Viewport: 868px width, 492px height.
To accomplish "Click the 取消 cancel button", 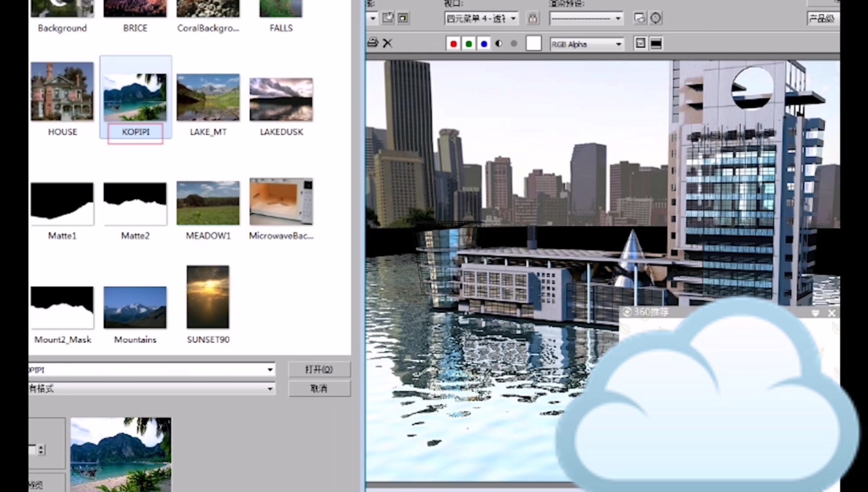I will tap(319, 388).
